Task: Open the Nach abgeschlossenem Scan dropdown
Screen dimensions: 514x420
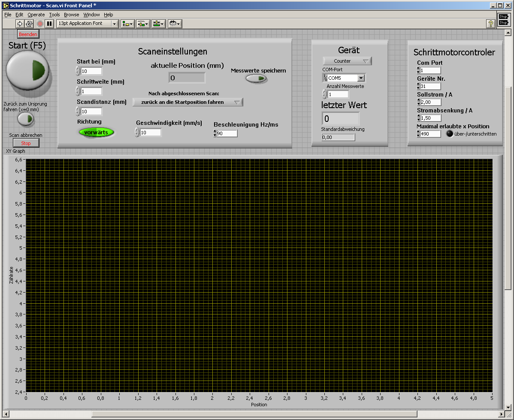Action: click(188, 102)
